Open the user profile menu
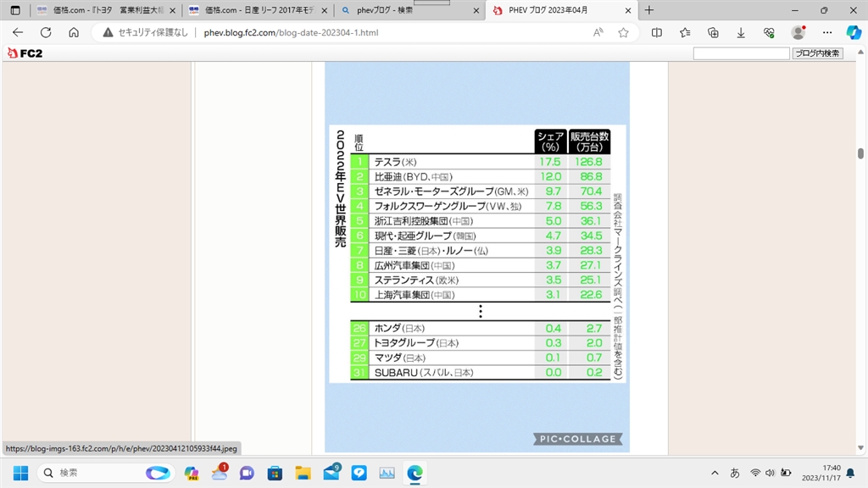The width and height of the screenshot is (868, 488). 798,33
